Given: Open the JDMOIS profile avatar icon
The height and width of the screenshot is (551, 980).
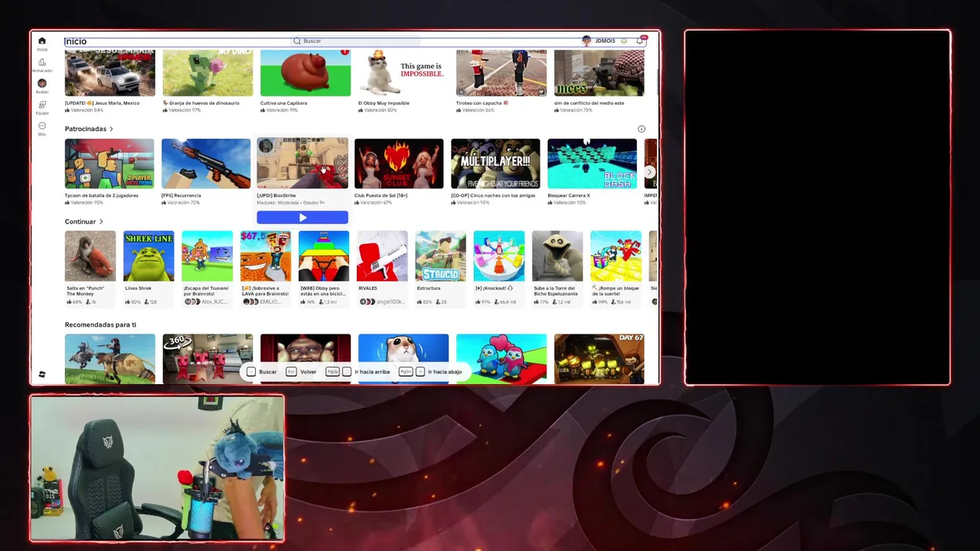Looking at the screenshot, I should (586, 41).
